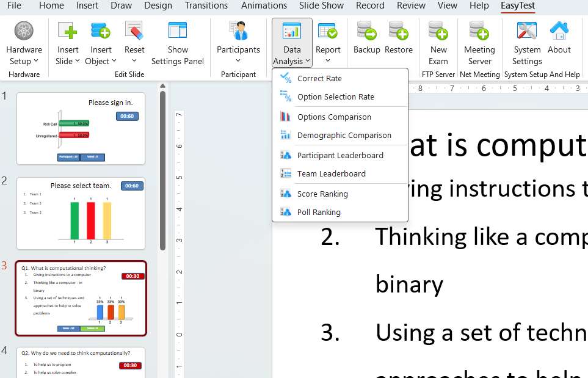The image size is (588, 378).
Task: Expand the Insert Object dropdown
Action: tap(101, 61)
